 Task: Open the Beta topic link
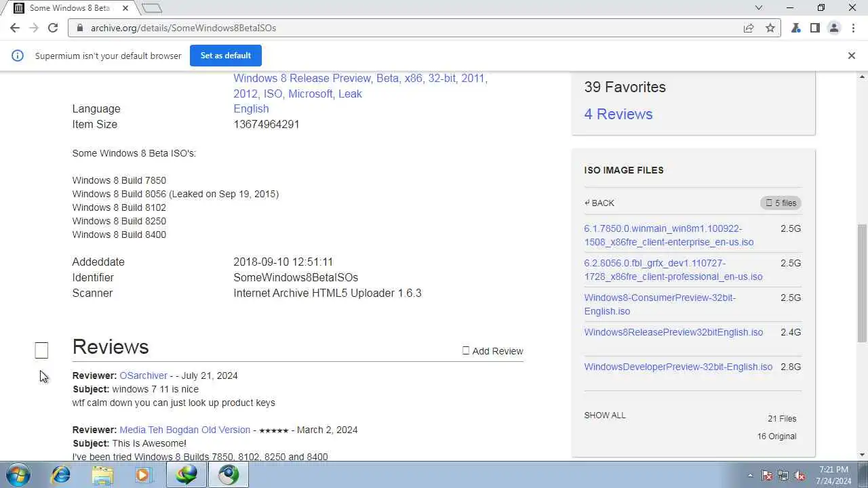coord(387,78)
